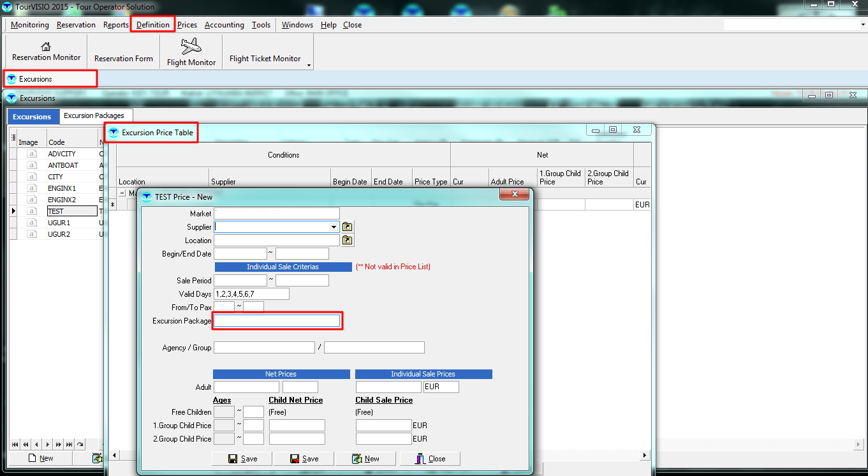Screen dimensions: 868x476
Task: Open Reservation Monitor via the home icon
Action: coord(46,47)
